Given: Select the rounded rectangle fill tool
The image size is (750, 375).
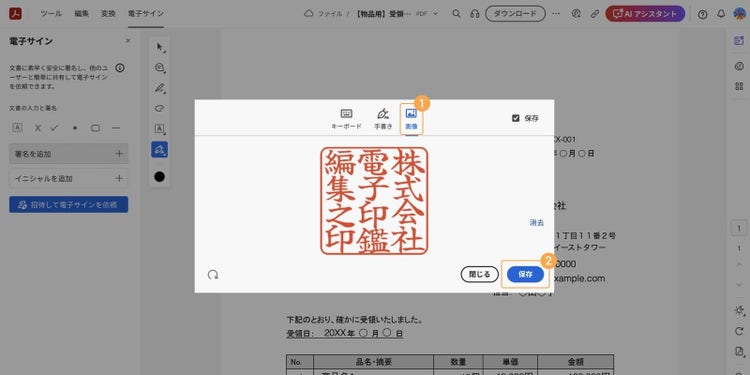Looking at the screenshot, I should [x=96, y=128].
